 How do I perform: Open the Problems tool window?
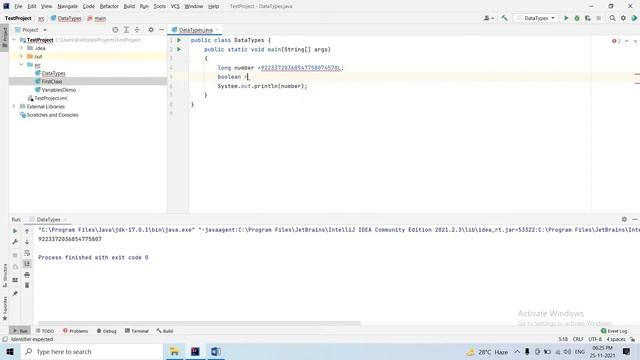tap(76, 331)
